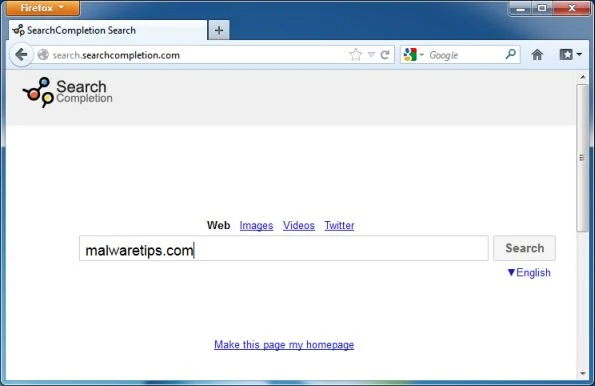
Task: Go back with the back arrow
Action: point(21,55)
